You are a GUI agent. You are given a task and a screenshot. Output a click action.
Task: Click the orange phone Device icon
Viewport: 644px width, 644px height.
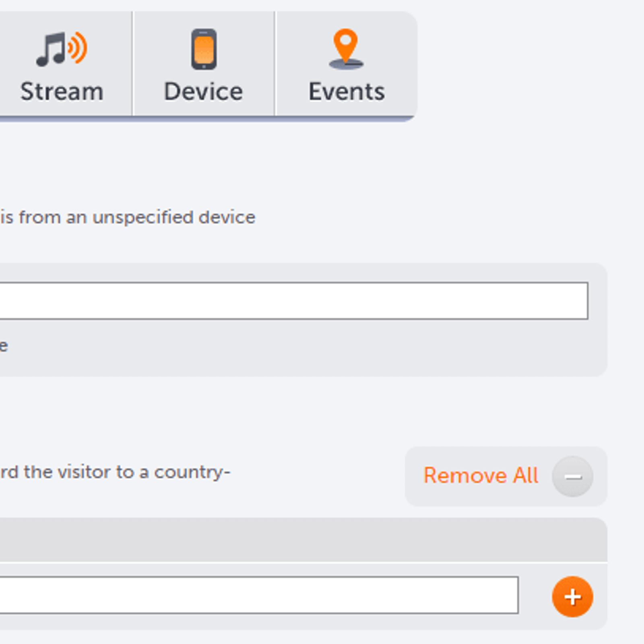pos(204,49)
